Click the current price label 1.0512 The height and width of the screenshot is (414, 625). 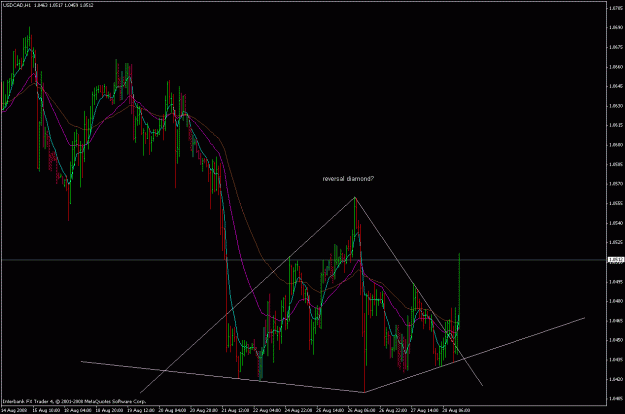coord(616,260)
